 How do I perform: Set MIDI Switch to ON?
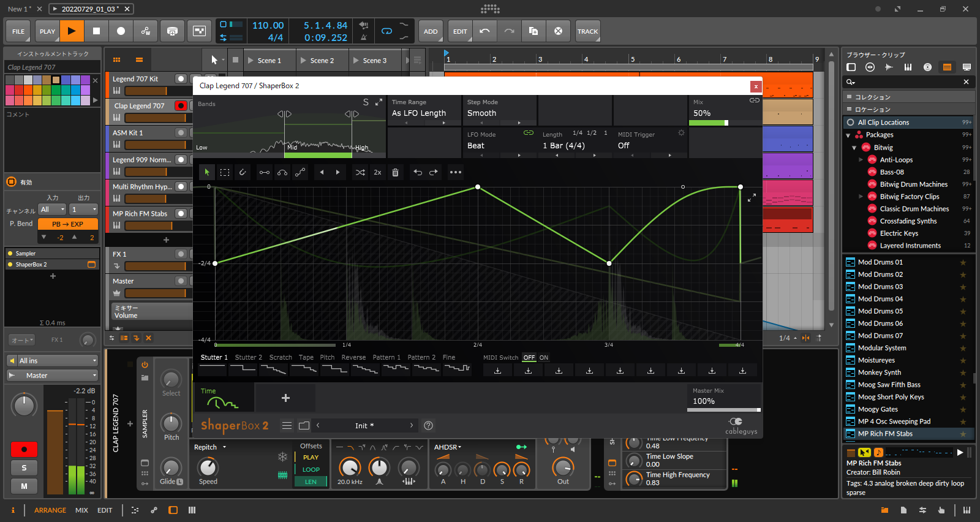click(544, 358)
